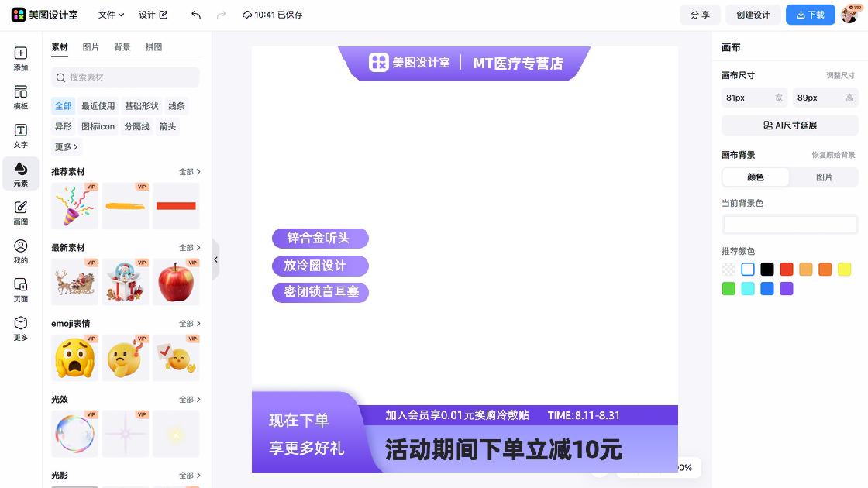The width and height of the screenshot is (868, 488).
Task: Click the edit pencil icon beside 设计
Action: (x=164, y=15)
